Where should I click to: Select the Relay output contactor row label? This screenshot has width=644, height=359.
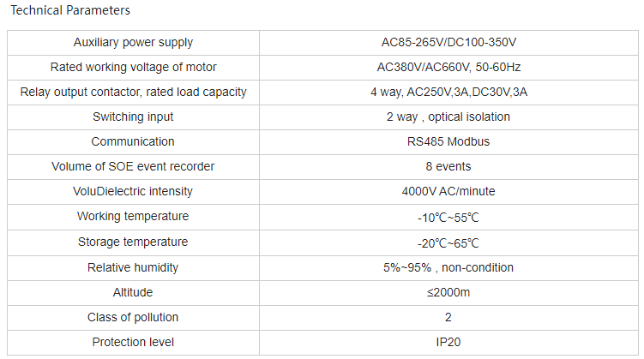click(133, 92)
